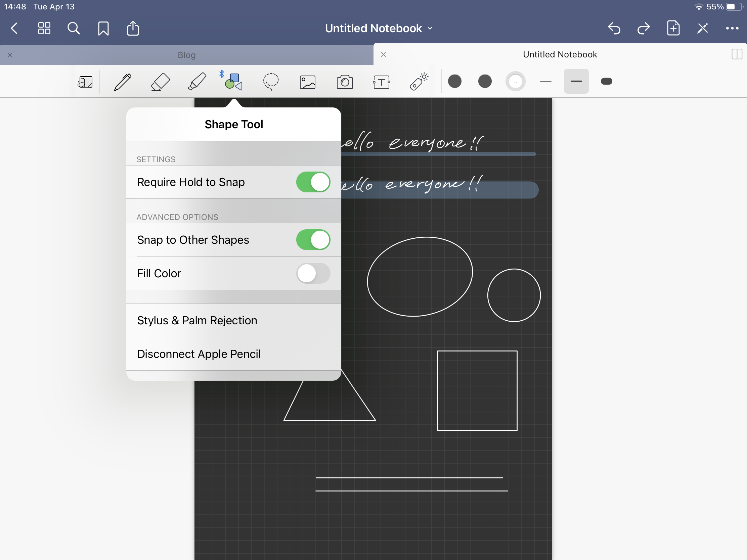
Task: Open the Zoom window tool
Action: pyautogui.click(x=85, y=82)
